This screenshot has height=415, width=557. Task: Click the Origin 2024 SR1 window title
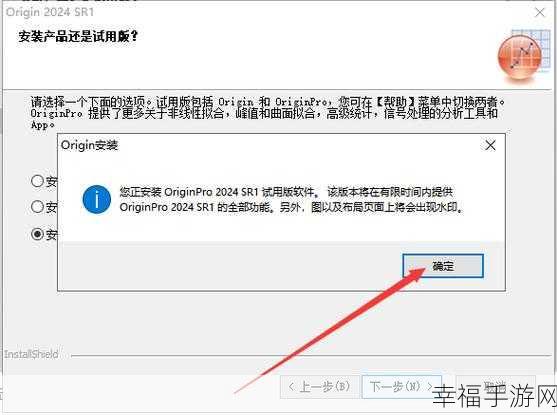50,12
